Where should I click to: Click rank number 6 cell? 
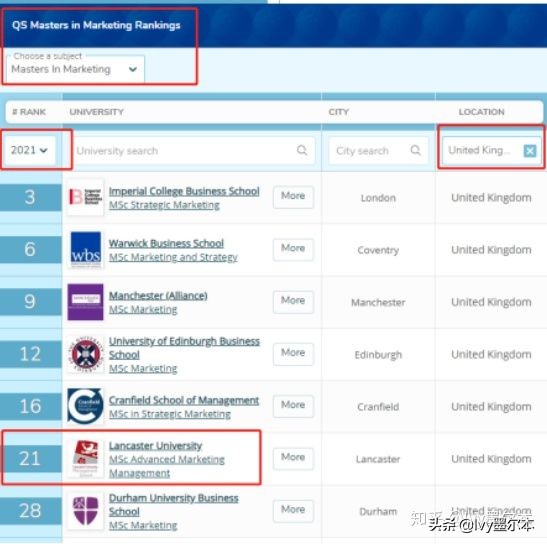31,249
